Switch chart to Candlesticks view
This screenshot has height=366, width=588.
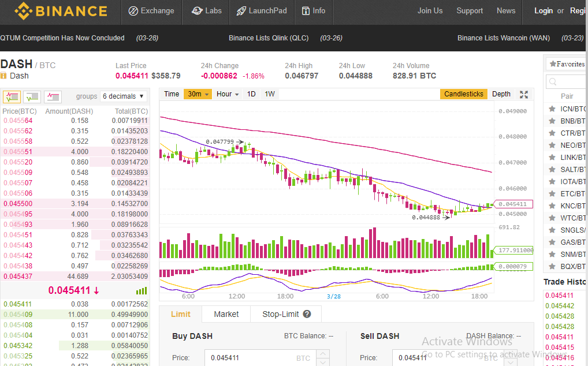pyautogui.click(x=463, y=94)
